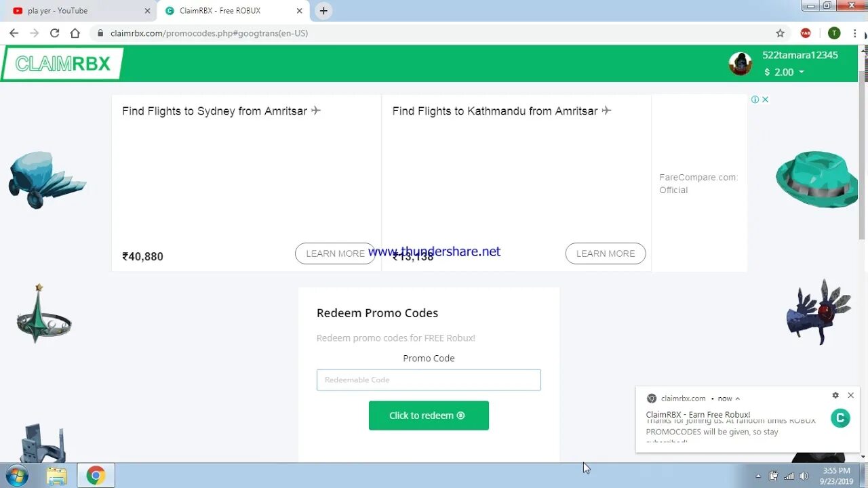The width and height of the screenshot is (868, 488).
Task: Go to the browser Home page
Action: tap(75, 33)
